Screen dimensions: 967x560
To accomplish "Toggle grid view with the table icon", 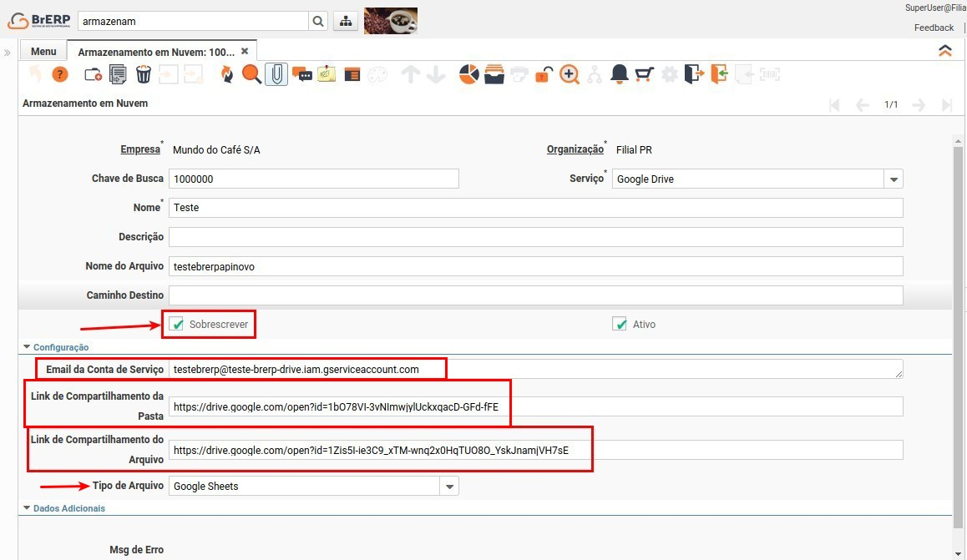I will (x=352, y=75).
